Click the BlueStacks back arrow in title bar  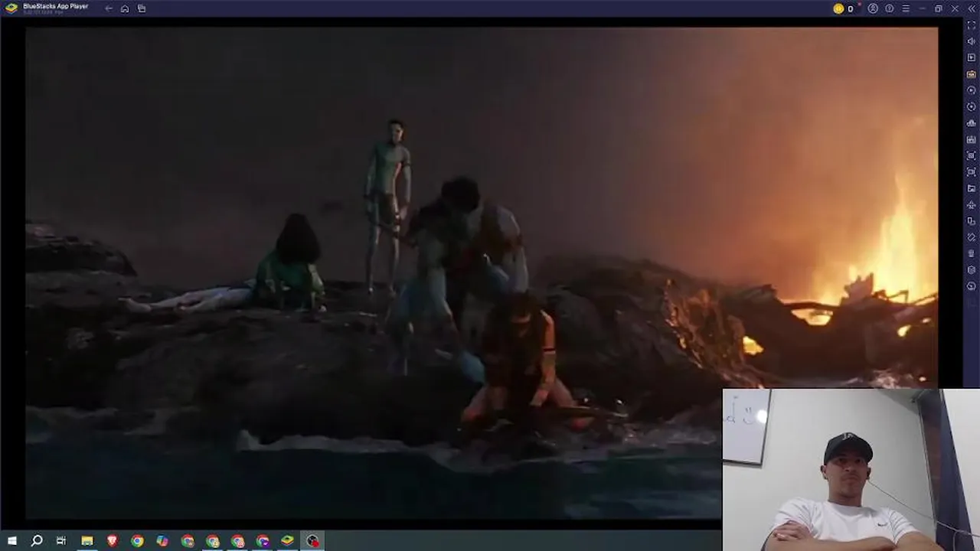point(109,8)
